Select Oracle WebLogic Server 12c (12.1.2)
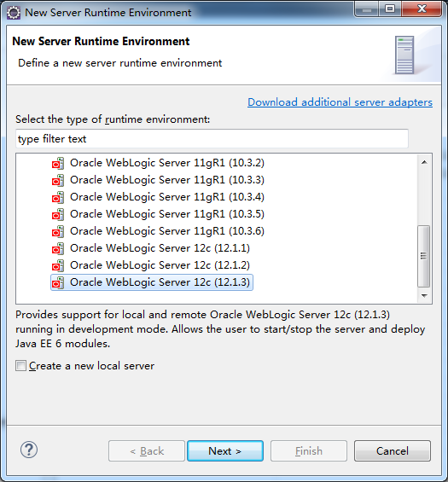Screen dimensions: 448x482 point(160,265)
